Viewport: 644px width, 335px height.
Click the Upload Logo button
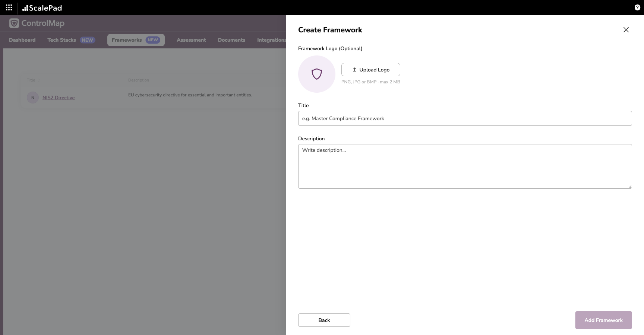[x=371, y=70]
